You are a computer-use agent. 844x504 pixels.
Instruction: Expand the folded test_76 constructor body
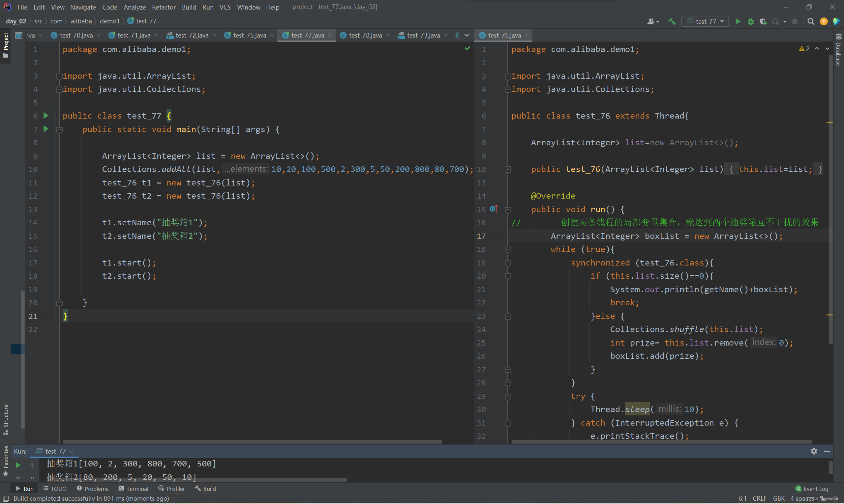pos(508,169)
